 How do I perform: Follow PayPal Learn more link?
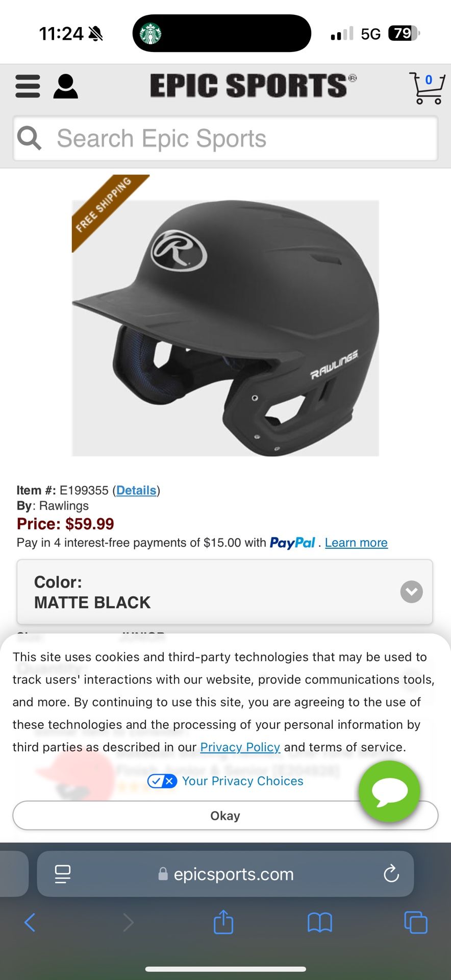click(x=356, y=543)
